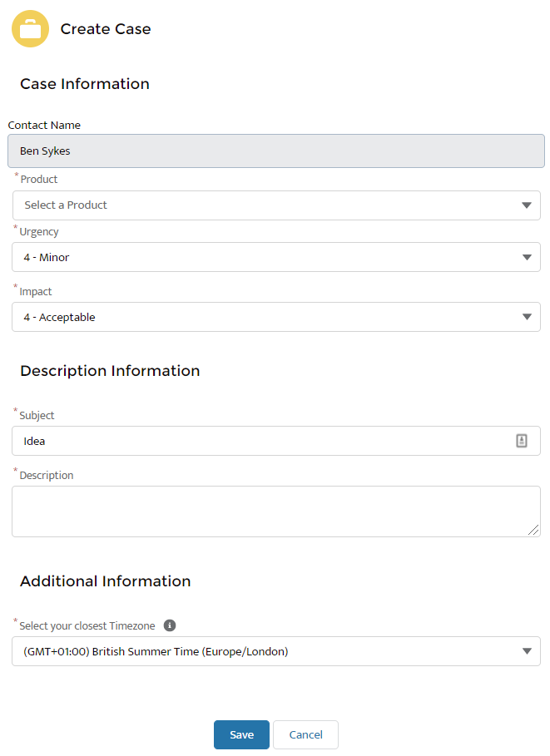This screenshot has width=550, height=756.
Task: Click the Subject field label
Action: [x=37, y=416]
